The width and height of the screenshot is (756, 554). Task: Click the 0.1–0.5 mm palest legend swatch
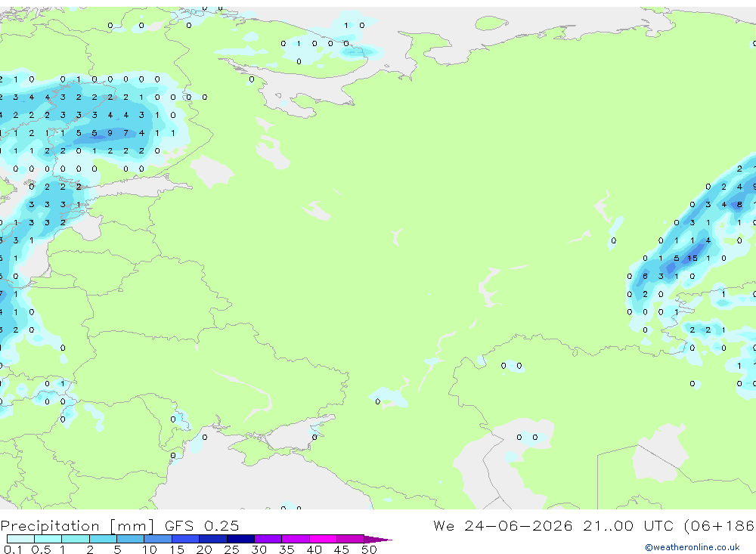coord(20,539)
